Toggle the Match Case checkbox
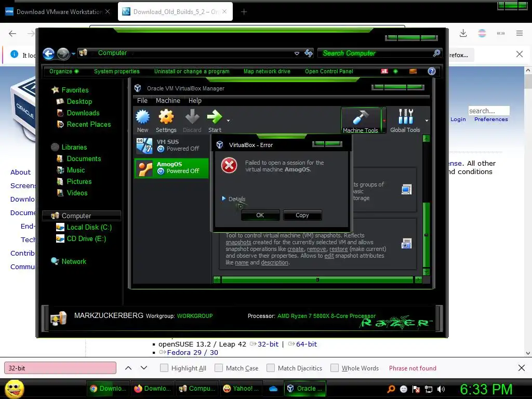The width and height of the screenshot is (532, 399). 219,368
